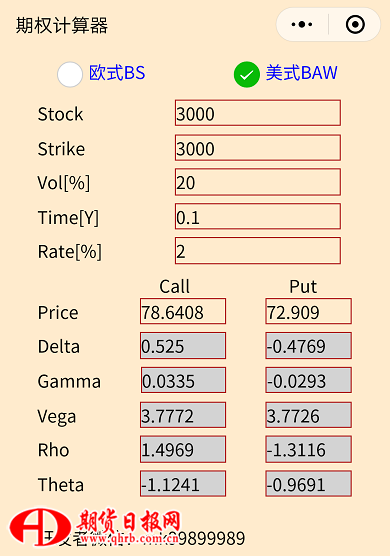Click the Put Price field
Screen dimensions: 390x556
308,311
